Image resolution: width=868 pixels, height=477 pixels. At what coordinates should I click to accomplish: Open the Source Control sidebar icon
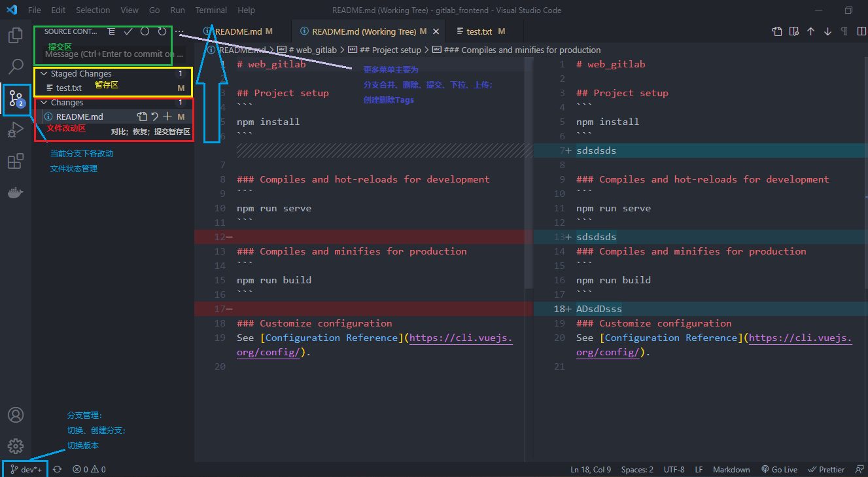tap(16, 100)
